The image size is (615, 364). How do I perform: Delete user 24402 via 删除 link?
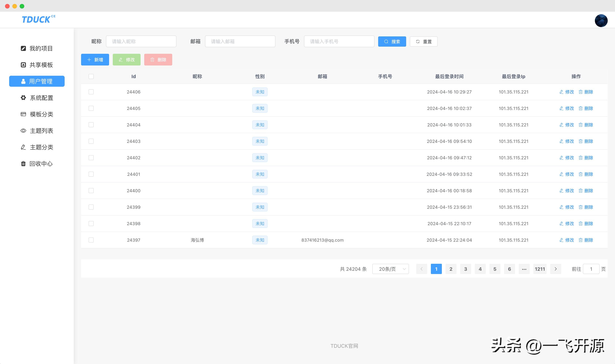coord(586,157)
